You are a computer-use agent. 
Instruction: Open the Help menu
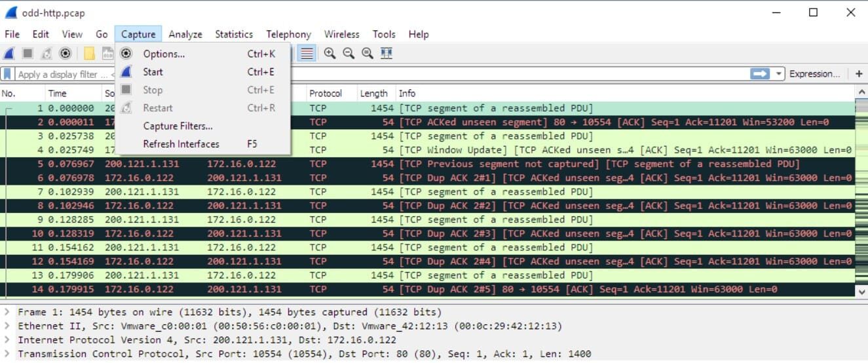tap(418, 34)
